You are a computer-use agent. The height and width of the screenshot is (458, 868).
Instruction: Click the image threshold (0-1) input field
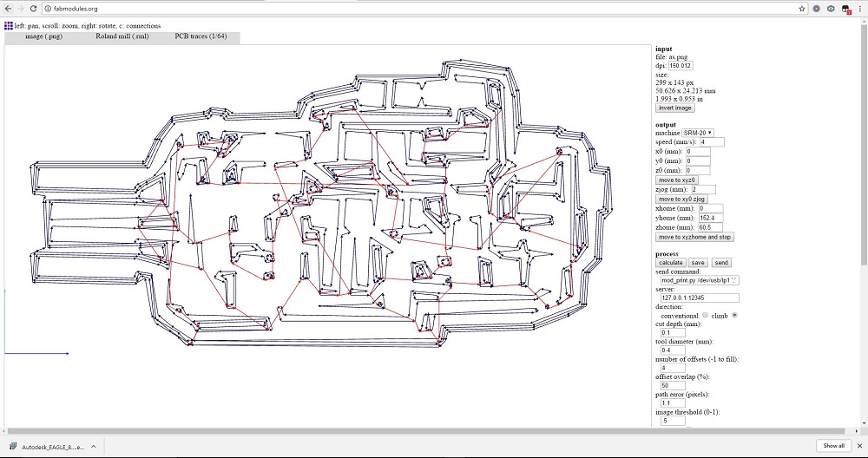[x=673, y=421]
